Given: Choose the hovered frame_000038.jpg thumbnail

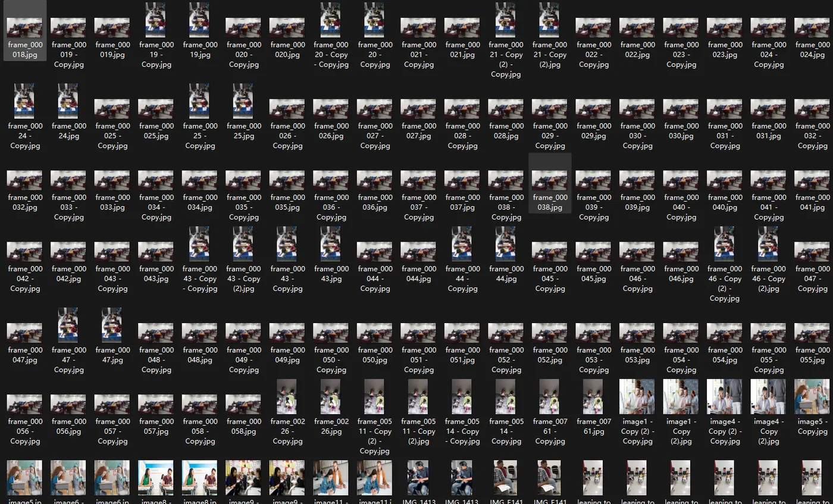Looking at the screenshot, I should click(x=550, y=180).
